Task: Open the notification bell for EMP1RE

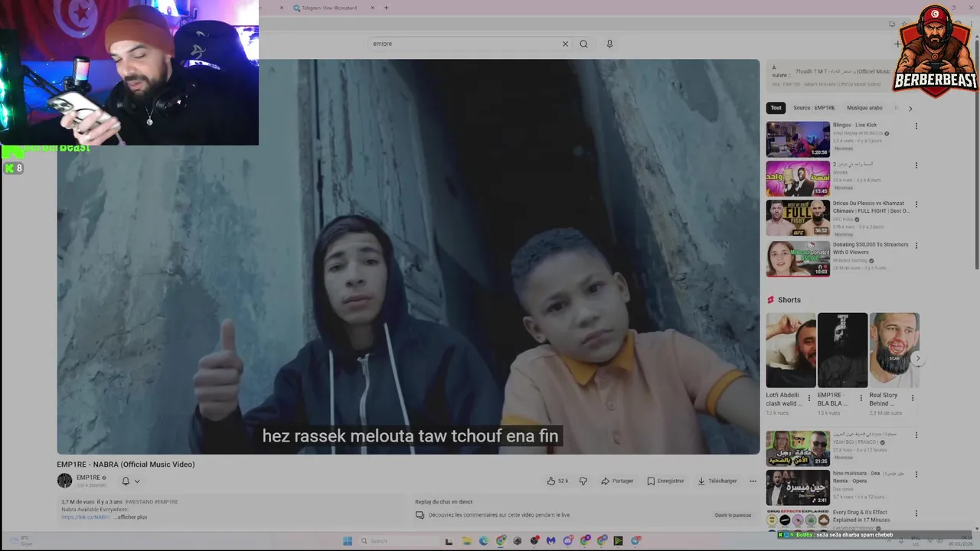Action: pos(126,481)
